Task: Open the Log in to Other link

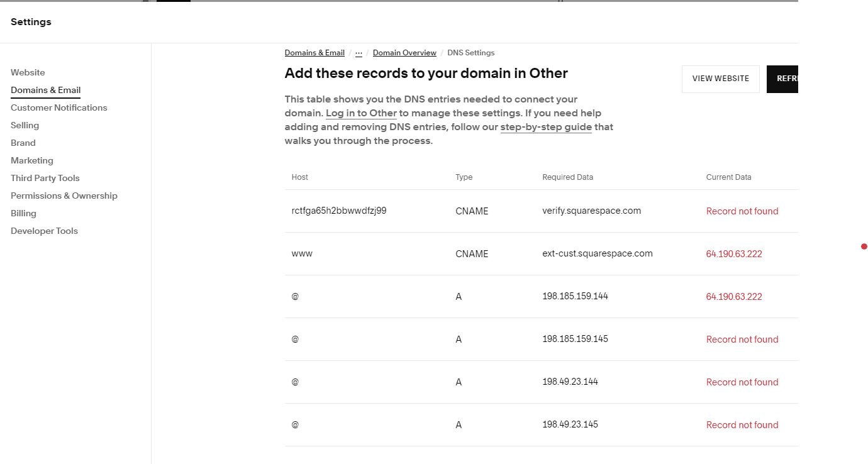Action: [x=360, y=113]
